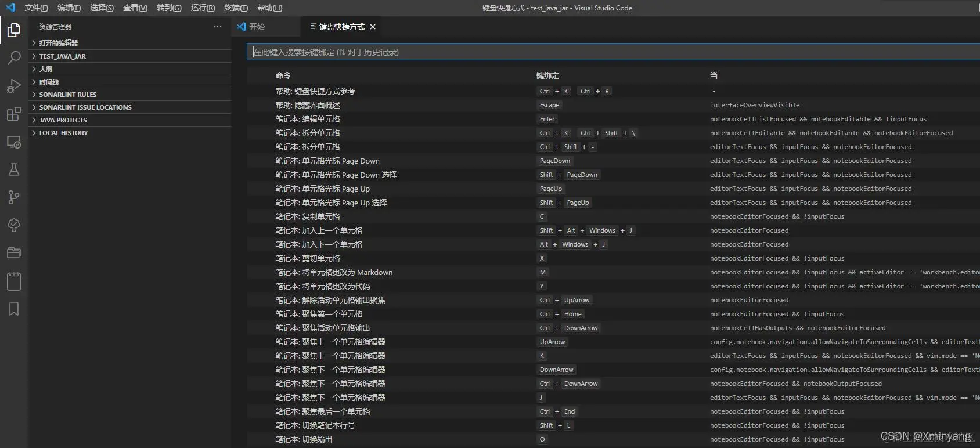Select the 笔记本: 将单元格更改为代码 row
The image size is (980, 448).
pos(613,286)
